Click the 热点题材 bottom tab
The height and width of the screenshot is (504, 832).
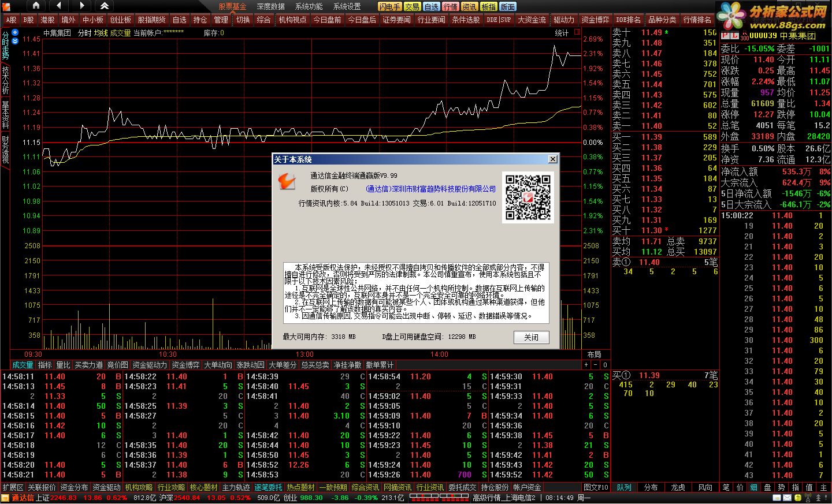pyautogui.click(x=301, y=487)
